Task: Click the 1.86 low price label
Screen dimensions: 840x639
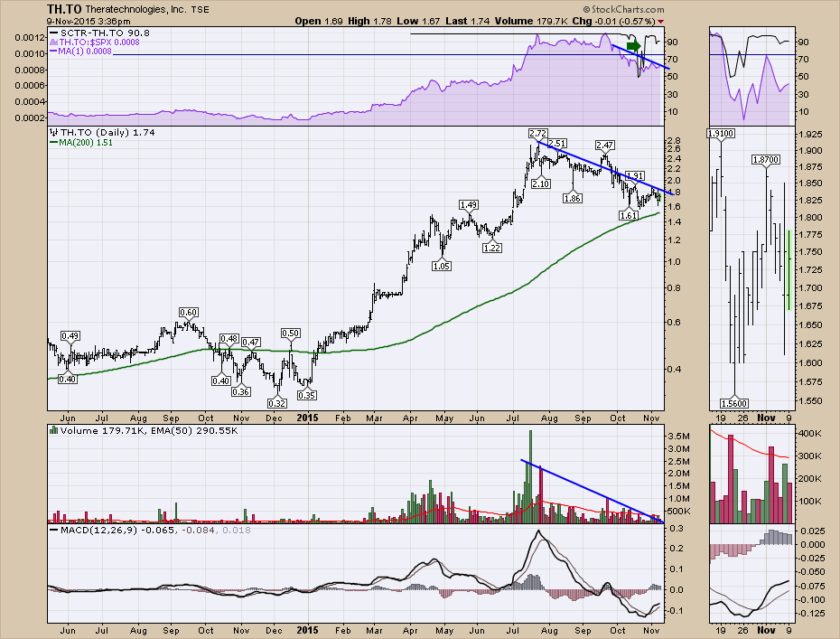Action: [572, 198]
